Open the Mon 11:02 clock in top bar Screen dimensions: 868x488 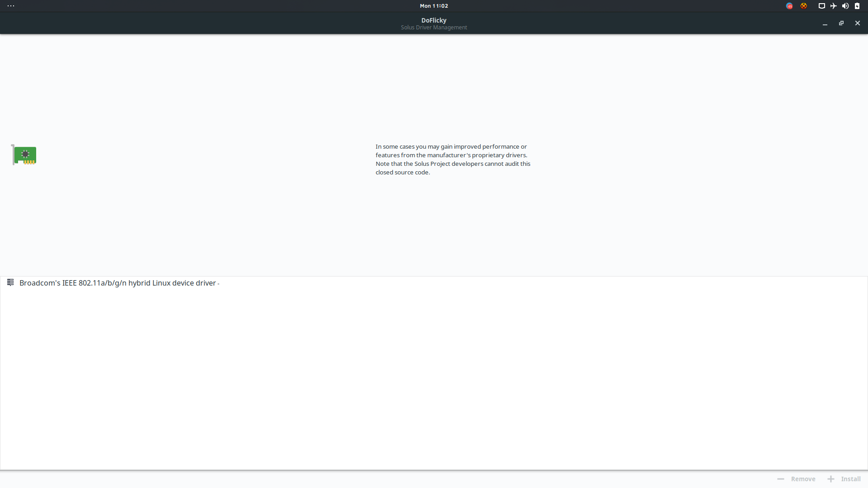434,6
